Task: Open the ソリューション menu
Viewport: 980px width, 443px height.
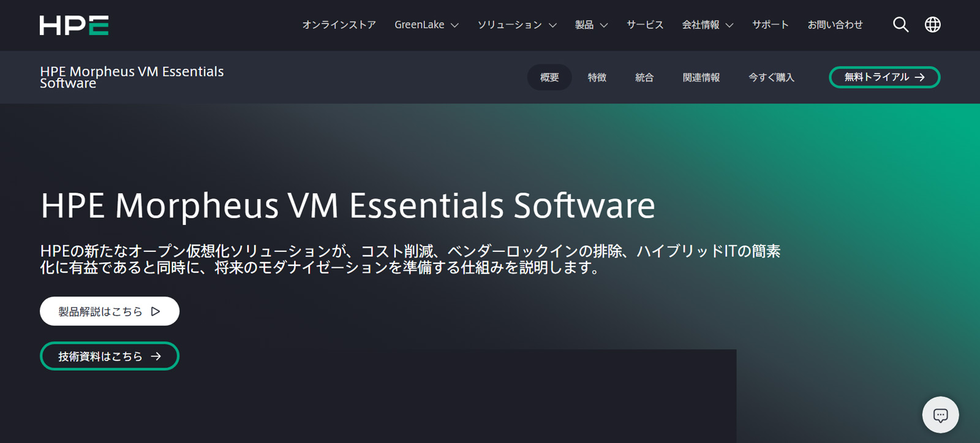Action: (x=517, y=25)
